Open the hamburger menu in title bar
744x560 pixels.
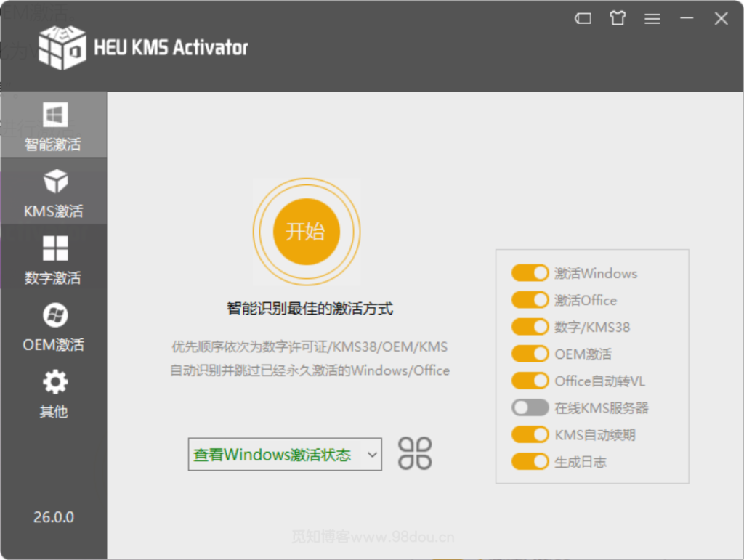(652, 18)
